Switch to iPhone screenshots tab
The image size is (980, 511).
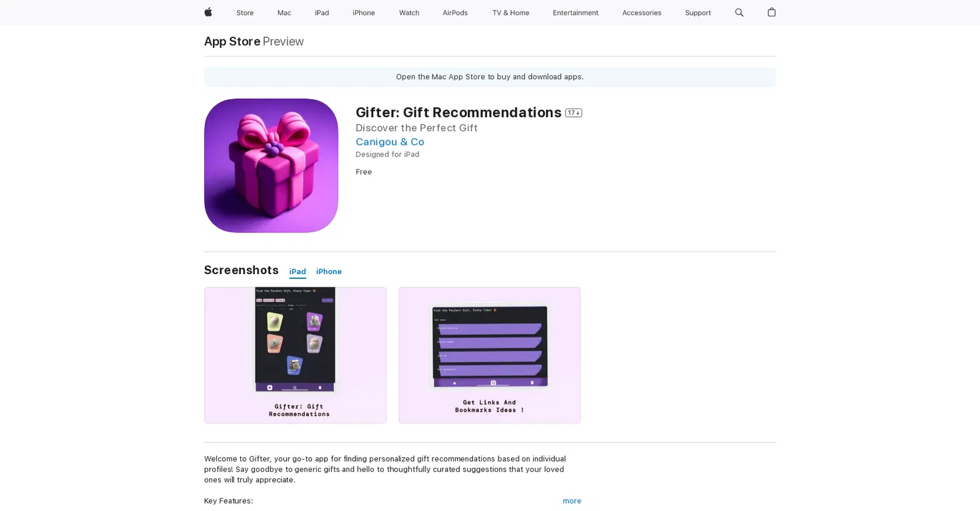(x=329, y=271)
